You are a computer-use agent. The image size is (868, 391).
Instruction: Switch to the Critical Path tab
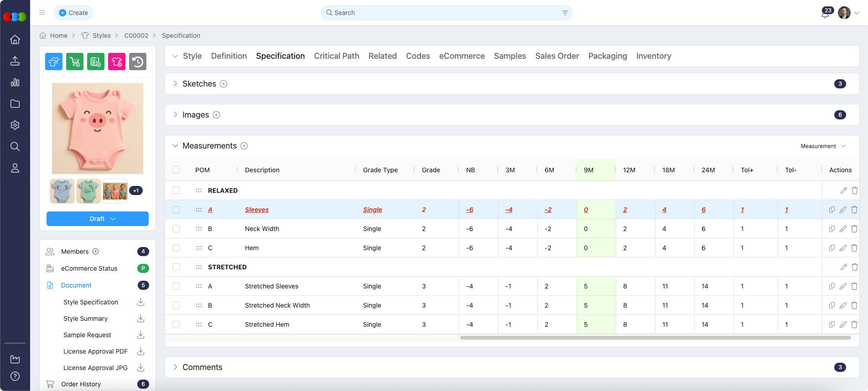point(337,56)
